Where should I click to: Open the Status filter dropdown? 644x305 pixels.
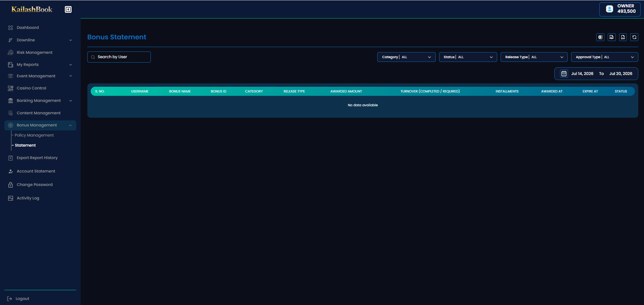(468, 57)
